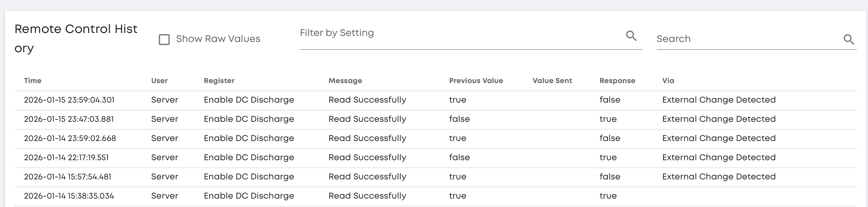The image size is (868, 207).
Task: Sort by the Value Sent column header
Action: [552, 81]
